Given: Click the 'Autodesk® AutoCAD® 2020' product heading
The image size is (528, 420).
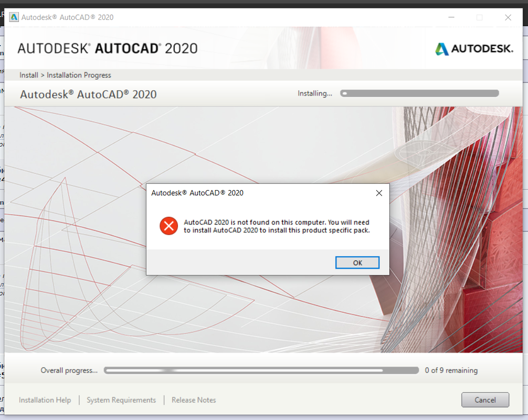Looking at the screenshot, I should pos(88,94).
